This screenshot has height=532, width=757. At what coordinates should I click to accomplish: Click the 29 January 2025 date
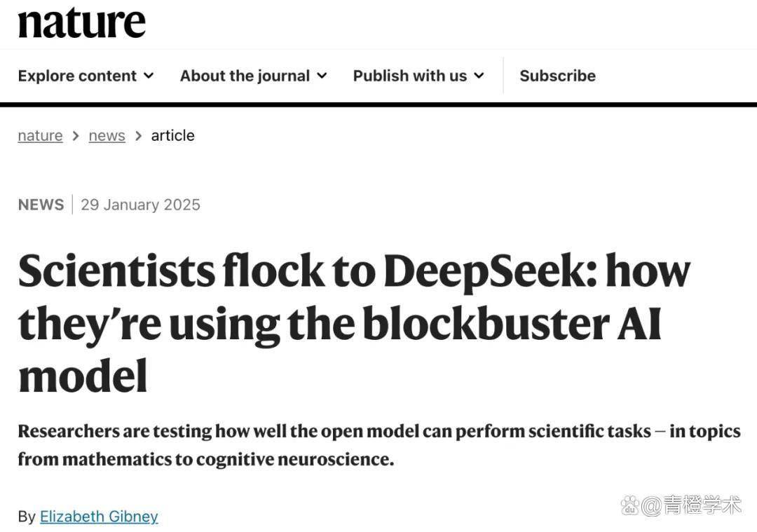point(140,204)
